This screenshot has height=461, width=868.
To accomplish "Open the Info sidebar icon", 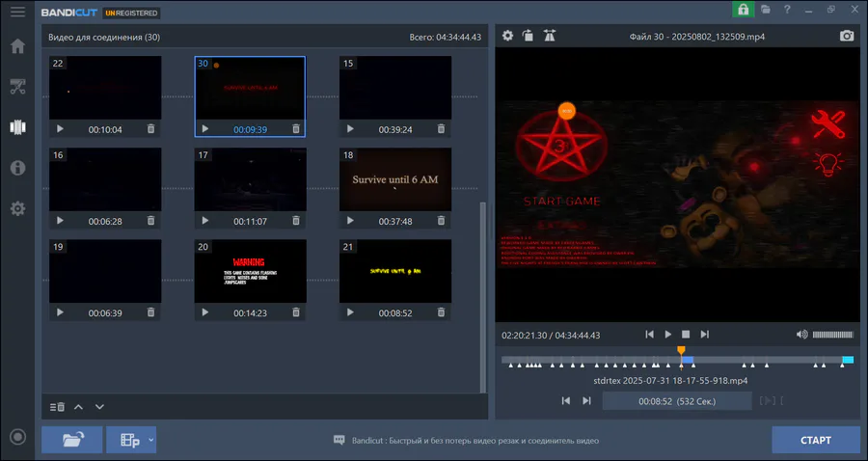I will click(17, 168).
